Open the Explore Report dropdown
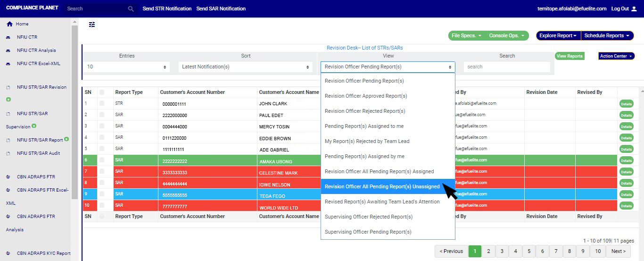The height and width of the screenshot is (261, 644). [x=558, y=36]
